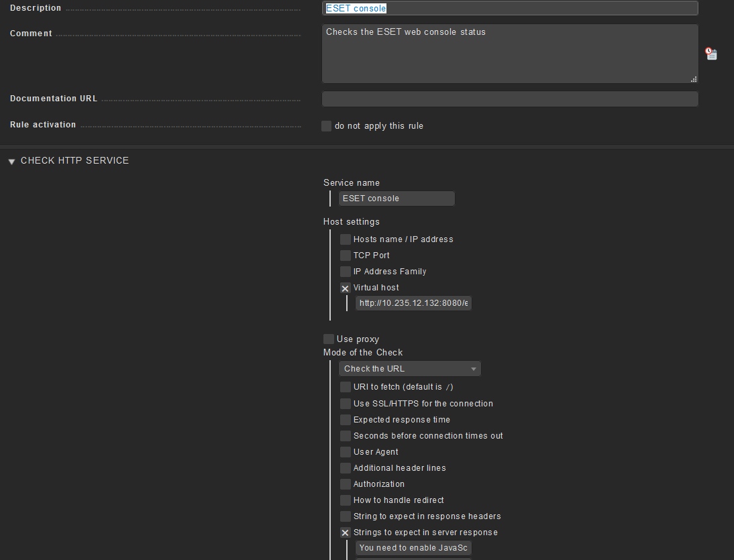Tick the Hosts name / IP address checkbox

[x=346, y=239]
